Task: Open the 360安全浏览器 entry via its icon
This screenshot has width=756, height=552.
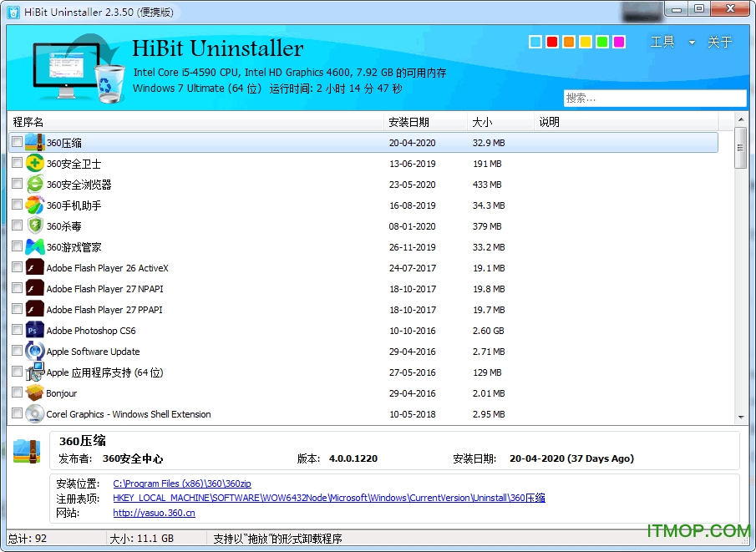Action: click(37, 184)
